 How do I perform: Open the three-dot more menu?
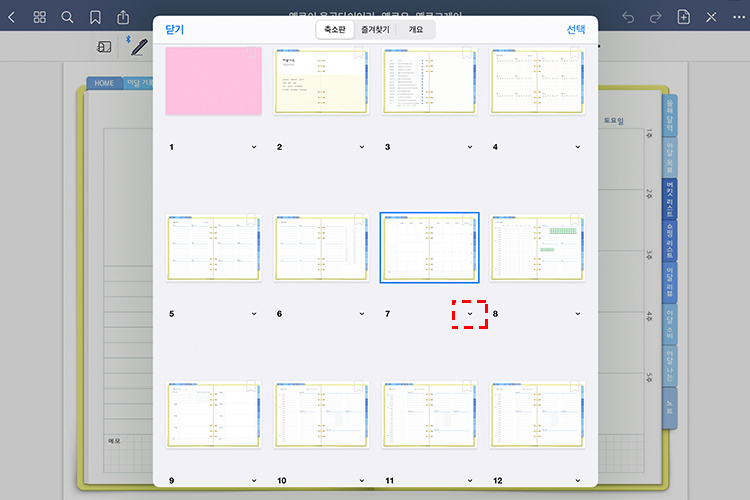click(x=739, y=18)
